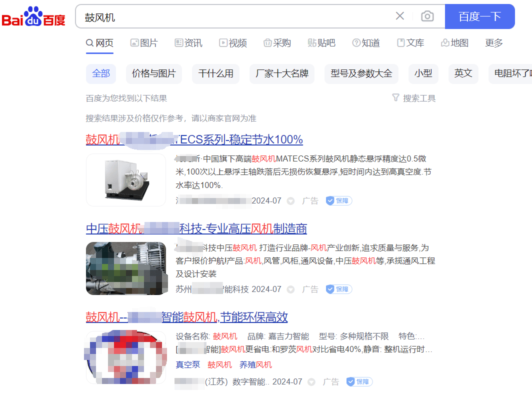
Task: Click the funnel icon beside 搜索工具
Action: [x=395, y=97]
